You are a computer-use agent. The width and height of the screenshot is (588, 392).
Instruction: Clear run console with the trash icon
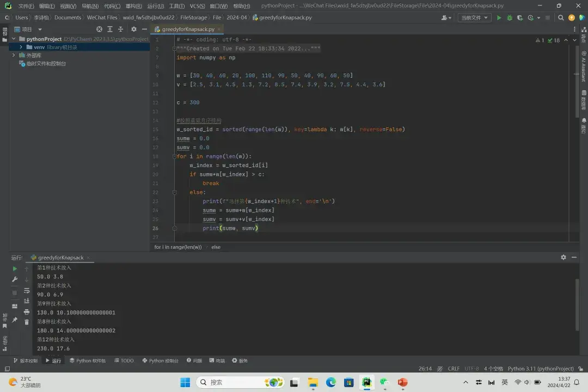click(x=26, y=322)
